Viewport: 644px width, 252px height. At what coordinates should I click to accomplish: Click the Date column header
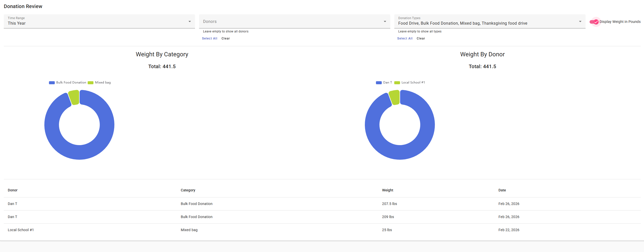[502, 190]
